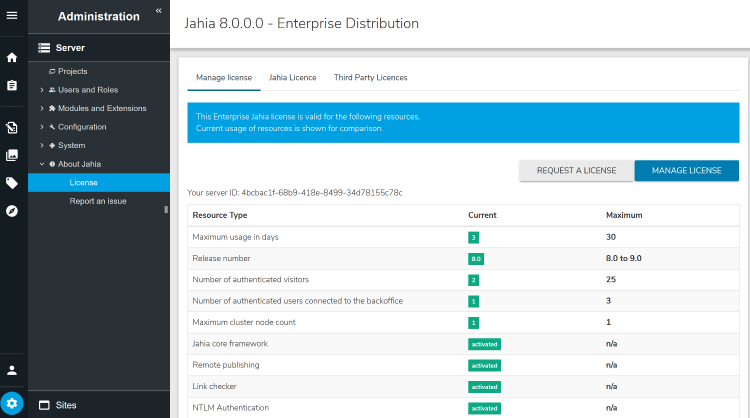Collapse the About Jahia node
The image size is (750, 418).
pos(42,164)
